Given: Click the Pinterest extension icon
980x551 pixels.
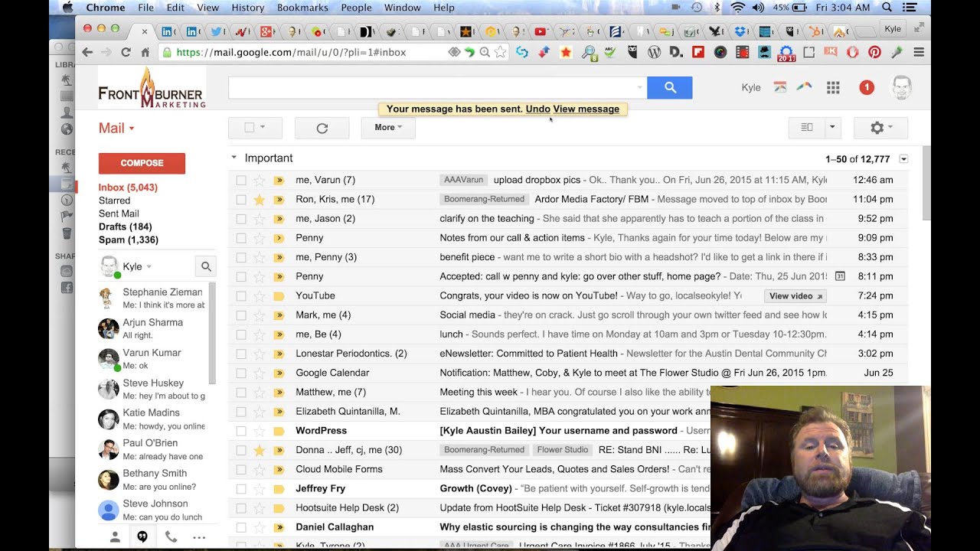Looking at the screenshot, I should [x=874, y=52].
